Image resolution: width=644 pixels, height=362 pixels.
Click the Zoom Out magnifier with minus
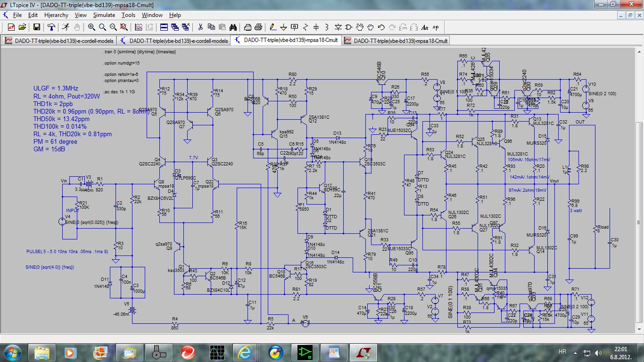113,27
